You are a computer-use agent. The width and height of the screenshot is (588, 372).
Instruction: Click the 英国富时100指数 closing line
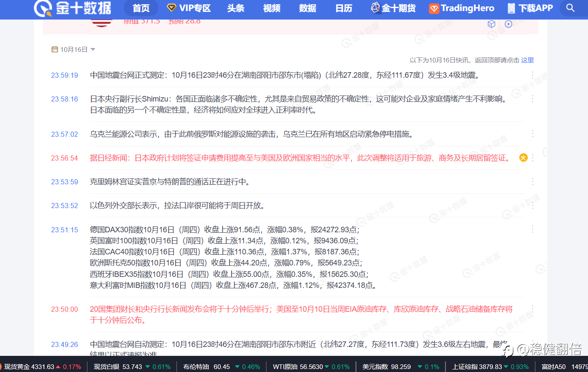point(224,241)
